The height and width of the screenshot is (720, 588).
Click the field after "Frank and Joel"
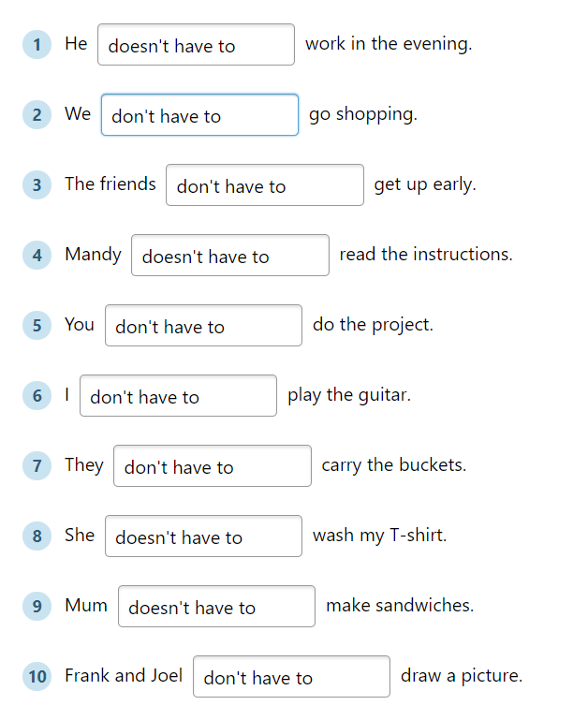pos(291,677)
